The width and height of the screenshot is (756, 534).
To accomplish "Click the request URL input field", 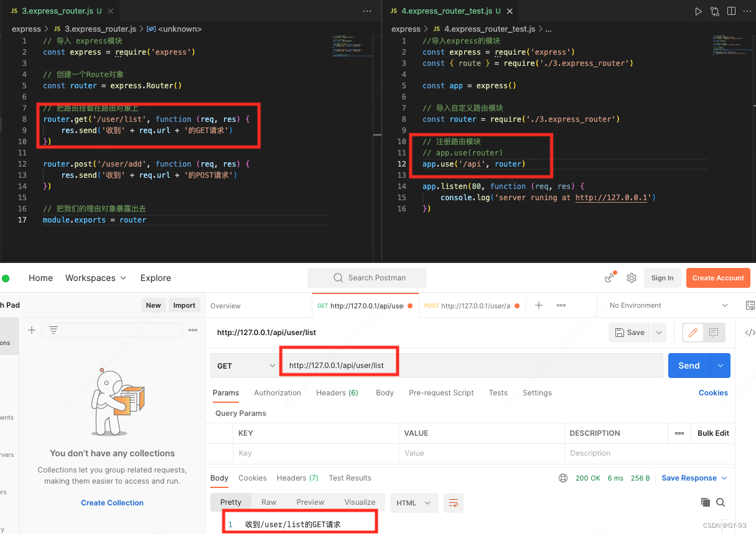I will point(471,366).
